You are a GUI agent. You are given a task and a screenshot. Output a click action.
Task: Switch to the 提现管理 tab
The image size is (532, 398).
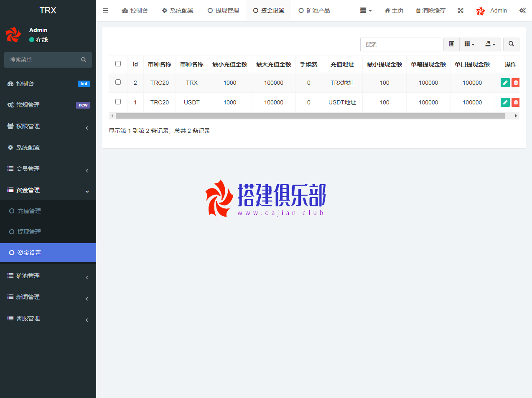tap(223, 10)
